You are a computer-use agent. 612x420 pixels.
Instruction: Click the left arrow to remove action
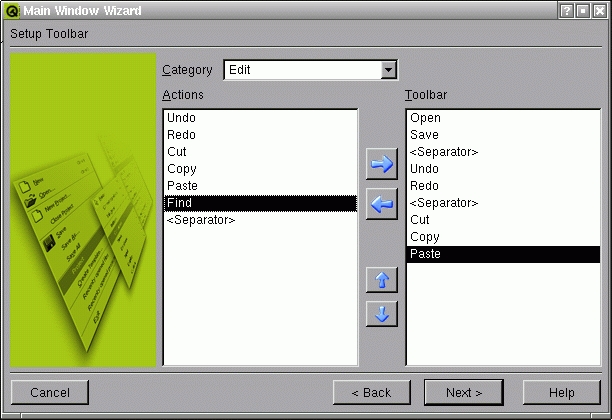point(381,204)
